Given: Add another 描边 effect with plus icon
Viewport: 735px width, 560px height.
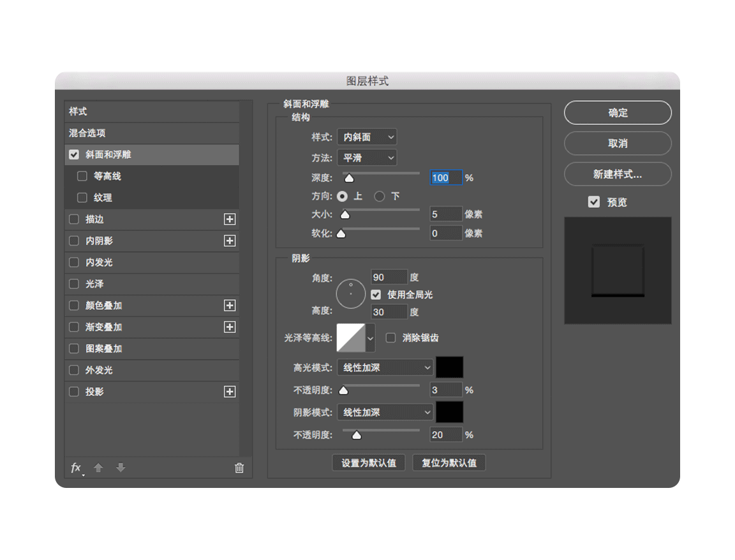Looking at the screenshot, I should [230, 219].
